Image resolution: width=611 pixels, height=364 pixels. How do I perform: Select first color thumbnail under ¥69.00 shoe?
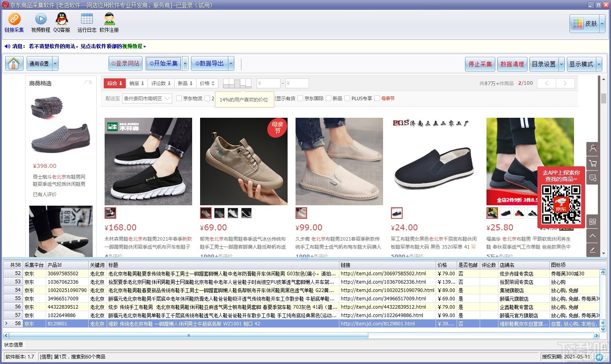pos(206,213)
